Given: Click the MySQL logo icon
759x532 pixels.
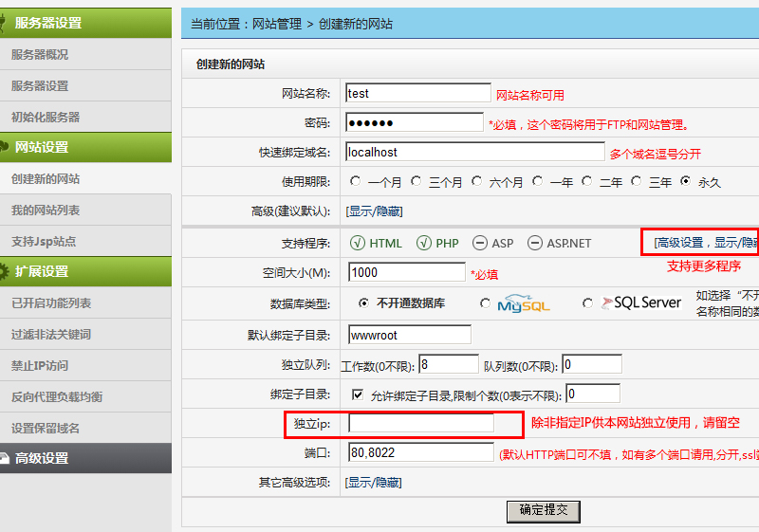Looking at the screenshot, I should [524, 303].
